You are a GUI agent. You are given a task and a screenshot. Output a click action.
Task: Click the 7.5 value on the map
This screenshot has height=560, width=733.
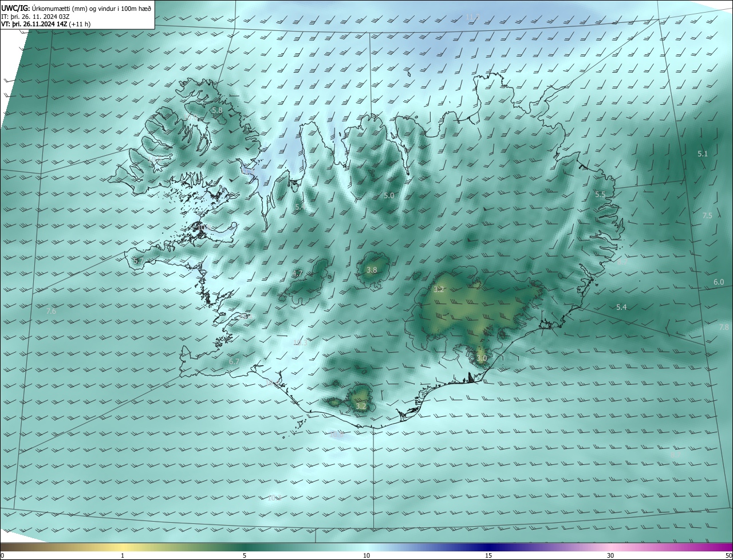point(707,216)
